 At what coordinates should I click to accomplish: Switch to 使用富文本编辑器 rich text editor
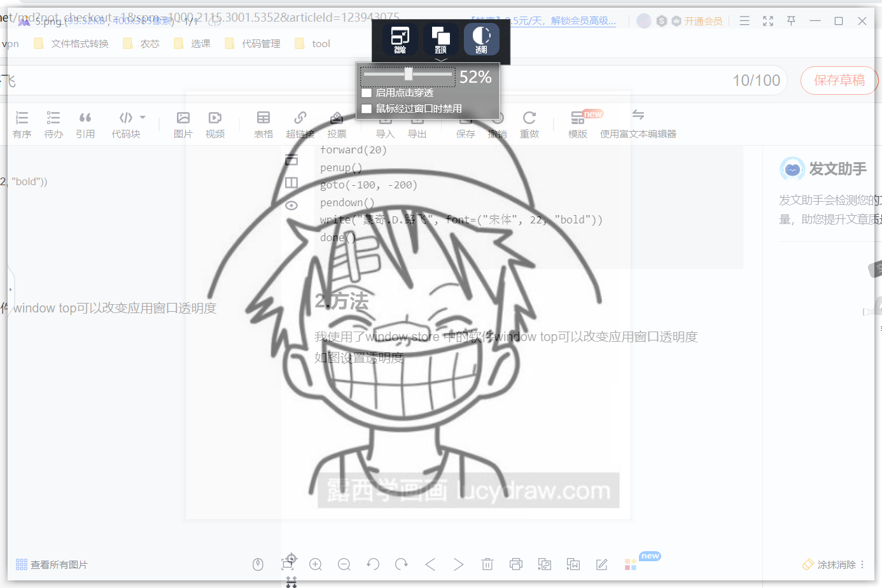pyautogui.click(x=638, y=125)
